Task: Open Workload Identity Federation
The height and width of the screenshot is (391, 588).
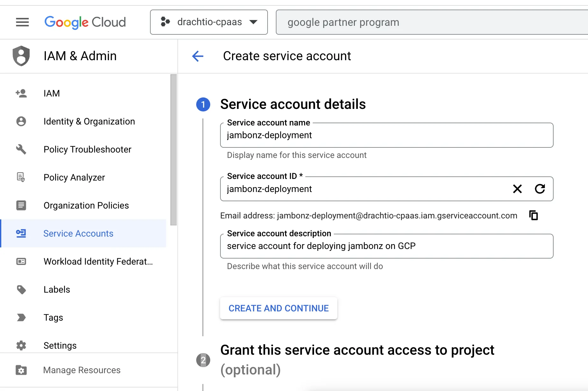Action: 83,261
